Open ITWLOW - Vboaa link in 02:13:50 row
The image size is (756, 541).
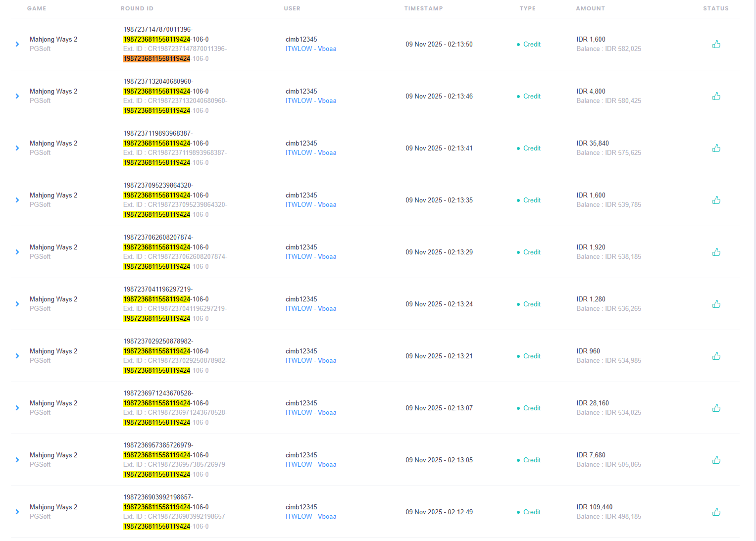311,49
